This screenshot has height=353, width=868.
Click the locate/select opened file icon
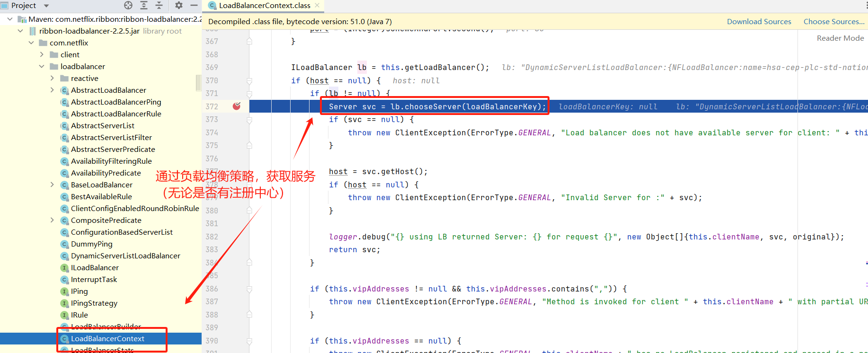pos(128,5)
